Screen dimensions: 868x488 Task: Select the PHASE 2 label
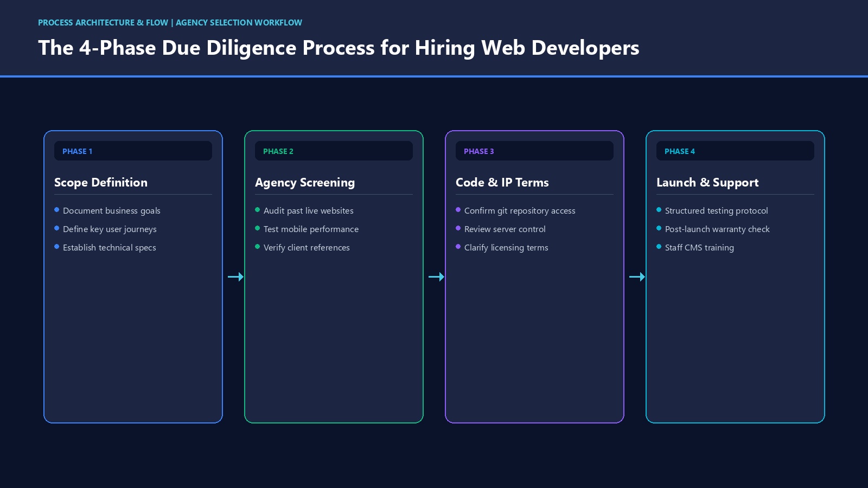pyautogui.click(x=278, y=151)
